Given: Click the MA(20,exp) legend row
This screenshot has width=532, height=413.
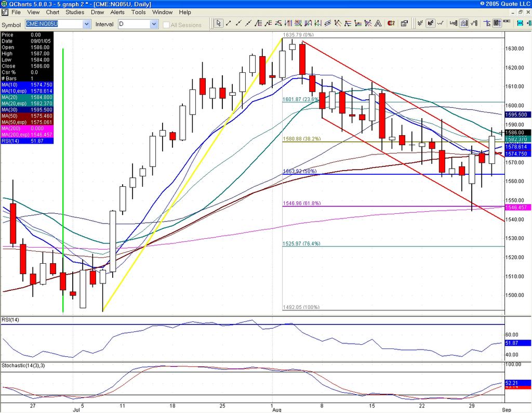Looking at the screenshot, I should pyautogui.click(x=27, y=103).
